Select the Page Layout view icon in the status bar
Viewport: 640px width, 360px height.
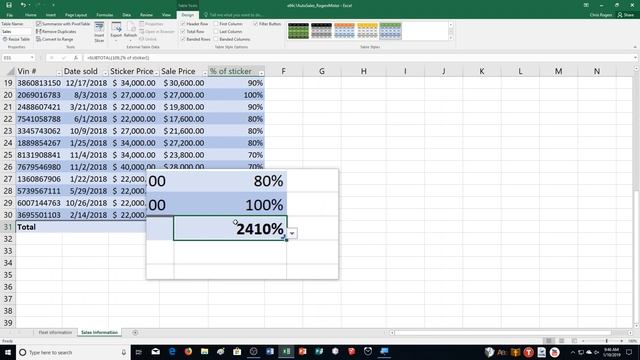(562, 341)
